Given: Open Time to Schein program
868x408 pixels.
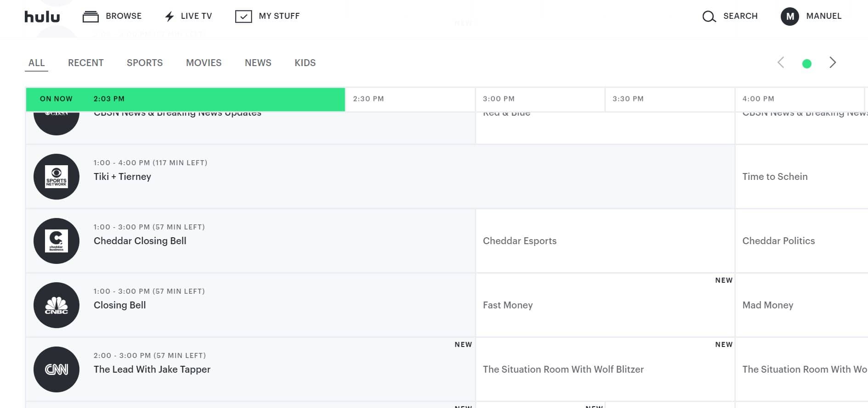Looking at the screenshot, I should [802, 177].
